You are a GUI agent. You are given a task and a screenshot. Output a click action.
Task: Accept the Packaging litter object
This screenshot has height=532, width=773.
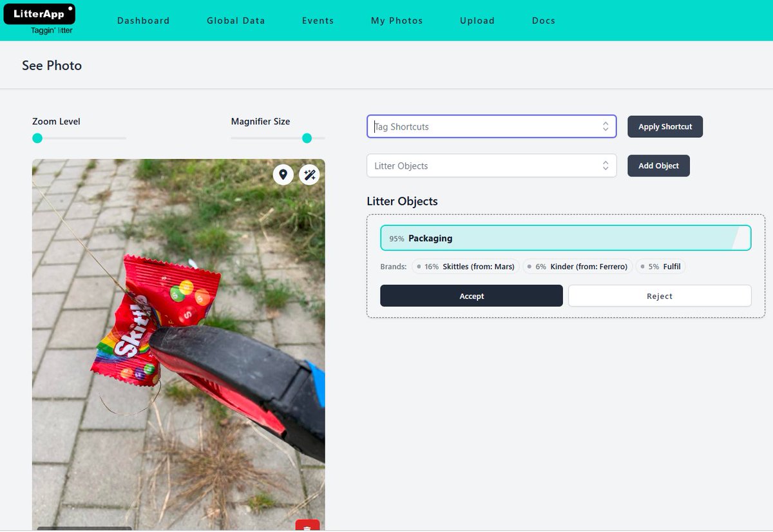tap(472, 296)
